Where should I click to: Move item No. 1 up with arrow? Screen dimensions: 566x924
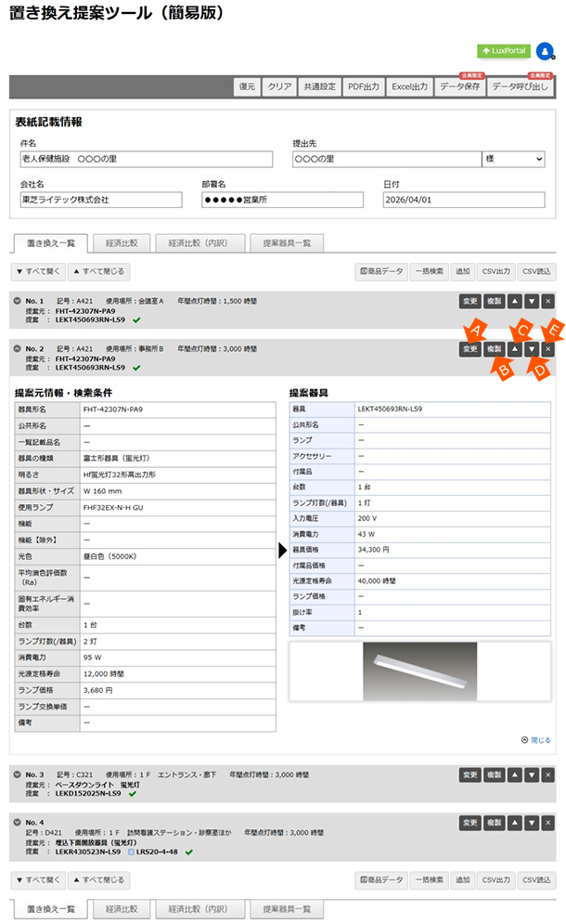[514, 302]
